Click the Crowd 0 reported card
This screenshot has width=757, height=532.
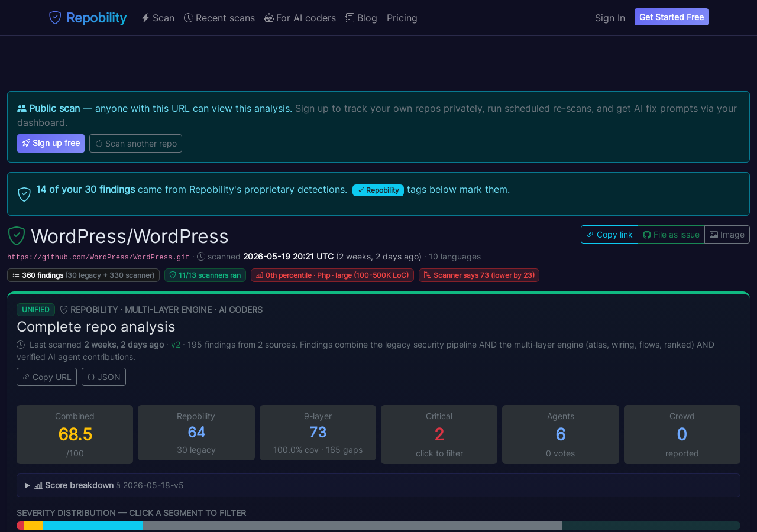tap(682, 434)
